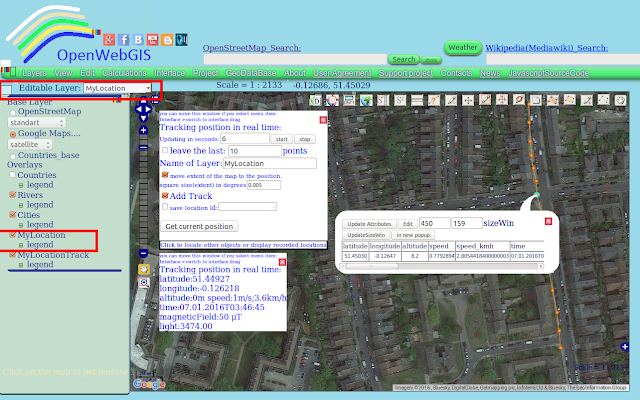Screen dimensions: 640x400
Task: Expand the Rivers legend
Action: tap(21, 206)
